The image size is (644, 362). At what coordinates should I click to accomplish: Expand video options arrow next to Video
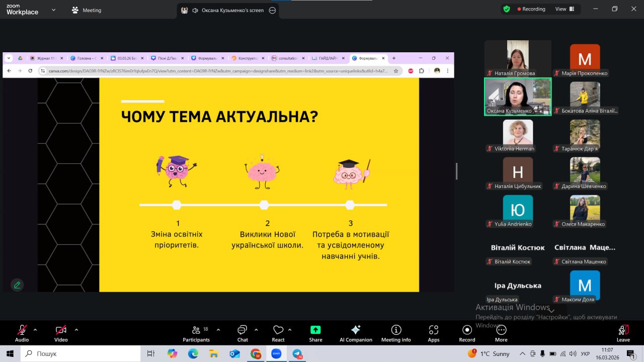(76, 330)
